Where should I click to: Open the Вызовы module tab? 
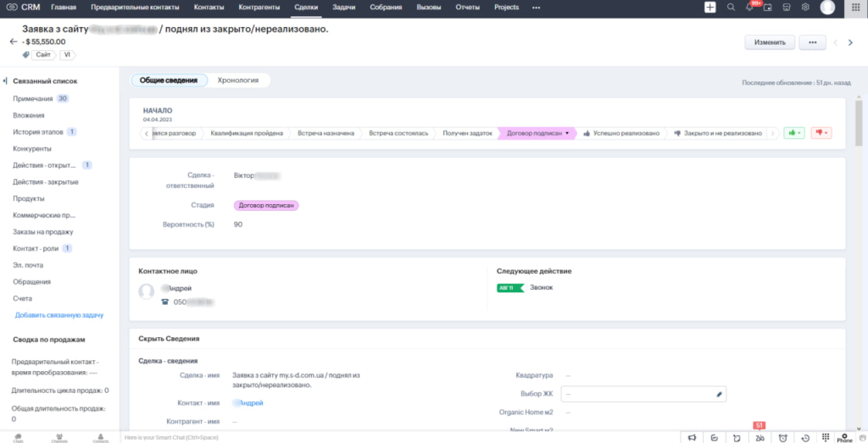(430, 7)
